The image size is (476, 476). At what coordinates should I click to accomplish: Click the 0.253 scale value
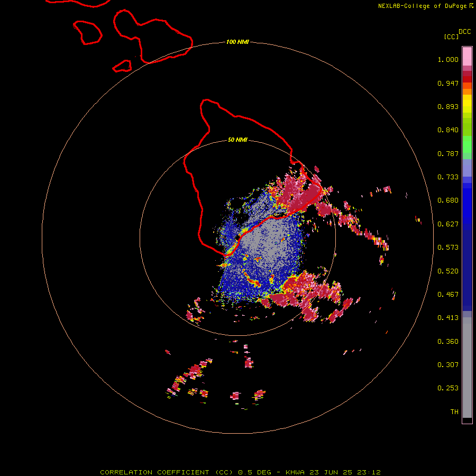[448, 388]
